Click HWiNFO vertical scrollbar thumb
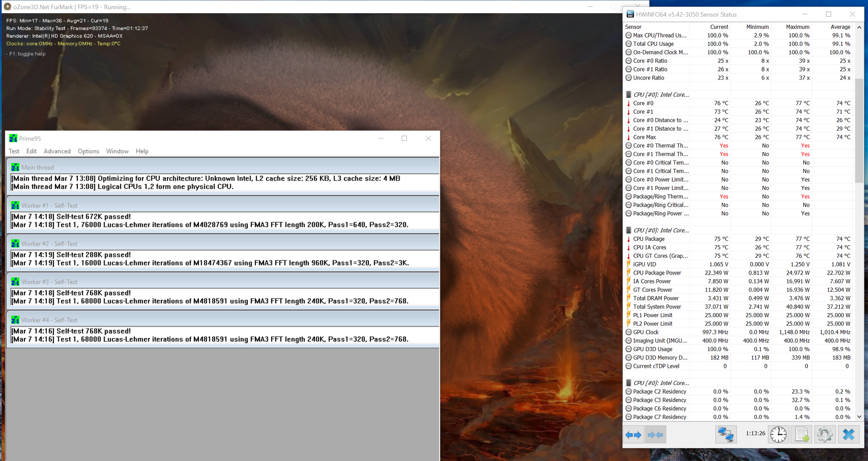Screen dimensions: 868x461 [x=859, y=131]
